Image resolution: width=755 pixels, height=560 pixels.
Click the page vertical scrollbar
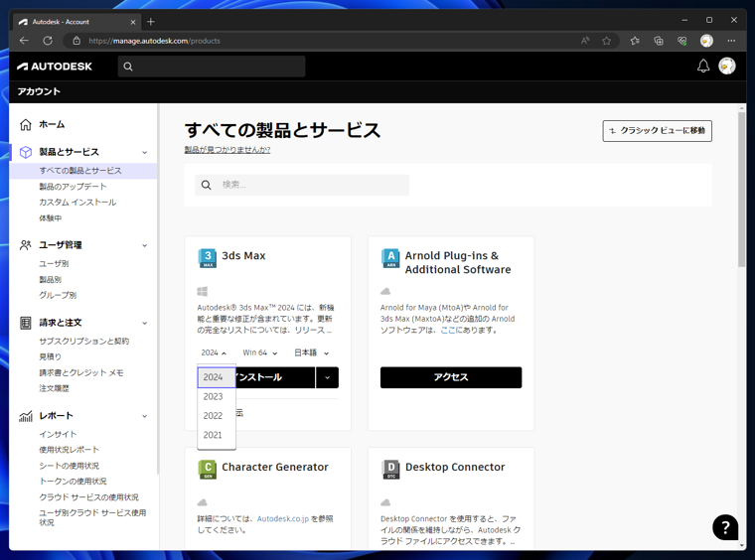[x=741, y=190]
